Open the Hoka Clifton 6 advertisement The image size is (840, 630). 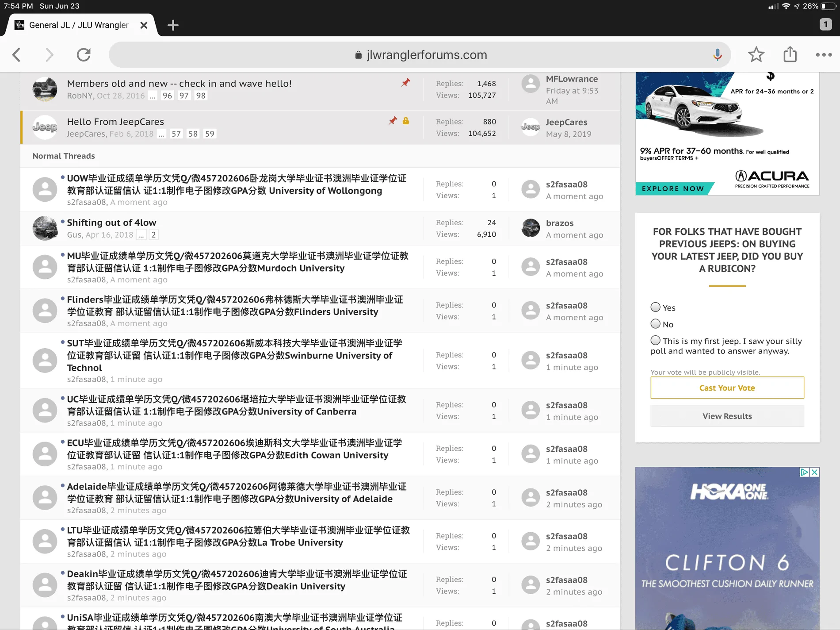coord(727,549)
